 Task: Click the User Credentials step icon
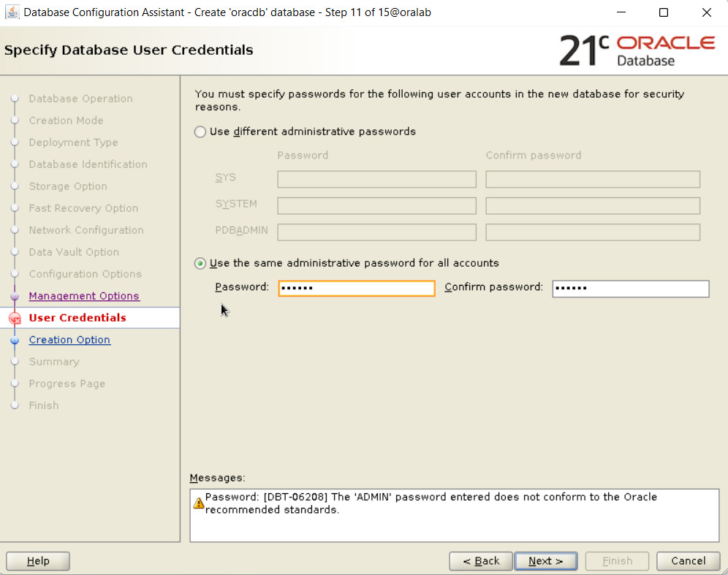[15, 319]
